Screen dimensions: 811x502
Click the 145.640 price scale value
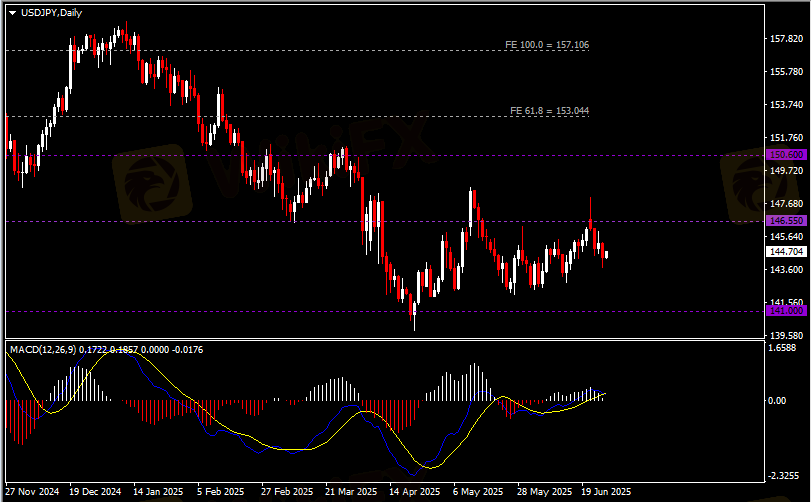(x=786, y=237)
